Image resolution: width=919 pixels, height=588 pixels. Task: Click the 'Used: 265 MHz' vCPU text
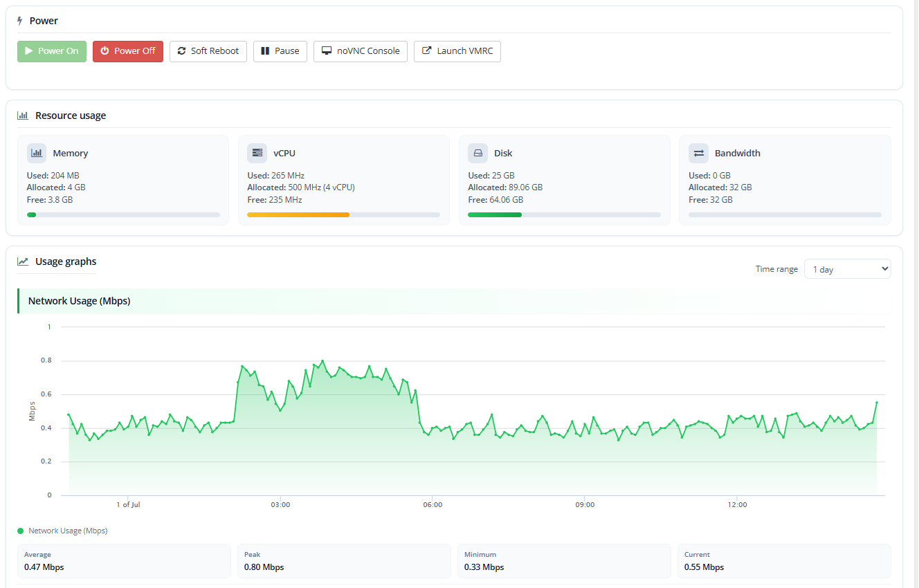point(276,176)
